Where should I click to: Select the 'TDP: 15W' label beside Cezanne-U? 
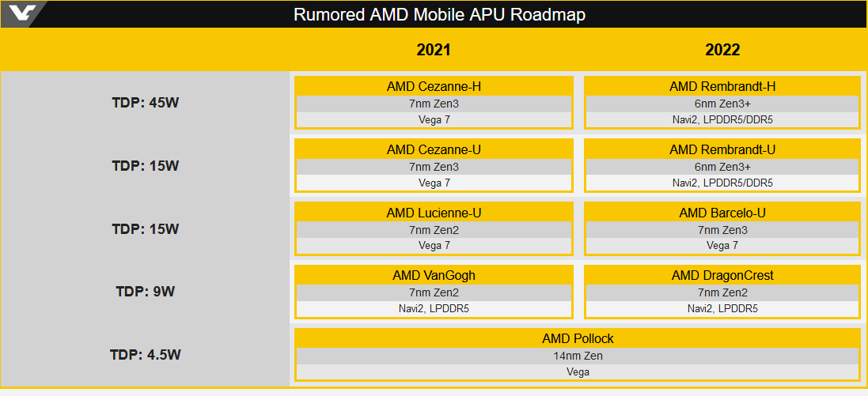(x=146, y=166)
